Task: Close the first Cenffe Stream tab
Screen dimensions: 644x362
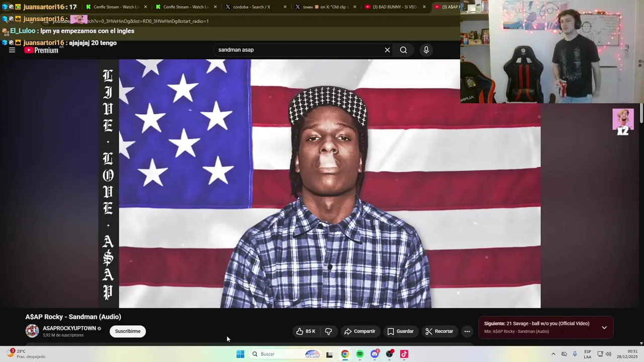Action: click(x=145, y=7)
